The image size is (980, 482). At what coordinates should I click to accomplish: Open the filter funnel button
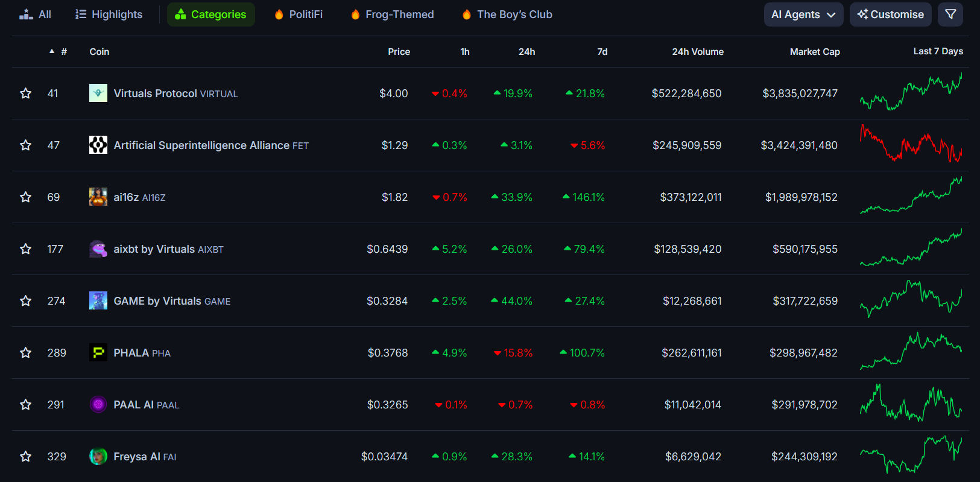pyautogui.click(x=950, y=14)
